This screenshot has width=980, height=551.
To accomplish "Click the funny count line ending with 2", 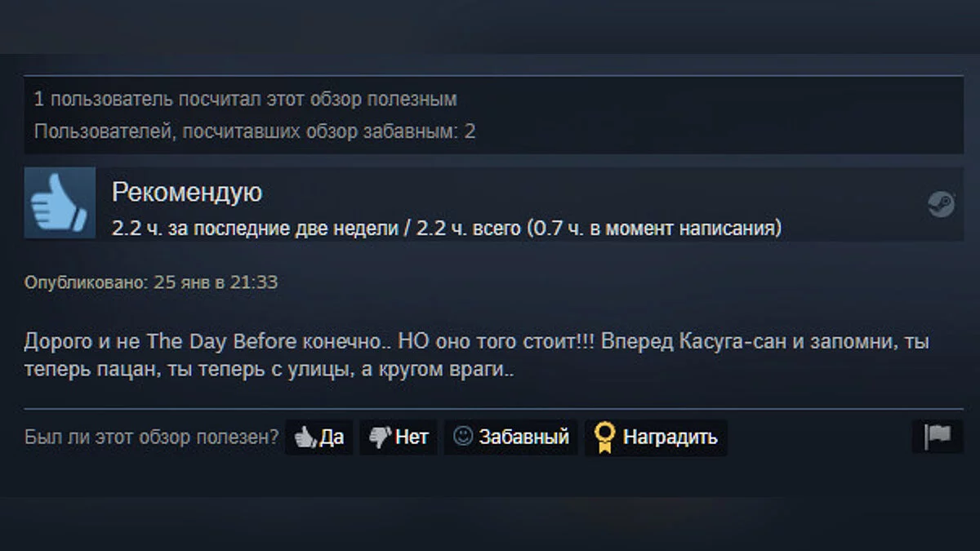I will click(x=255, y=131).
